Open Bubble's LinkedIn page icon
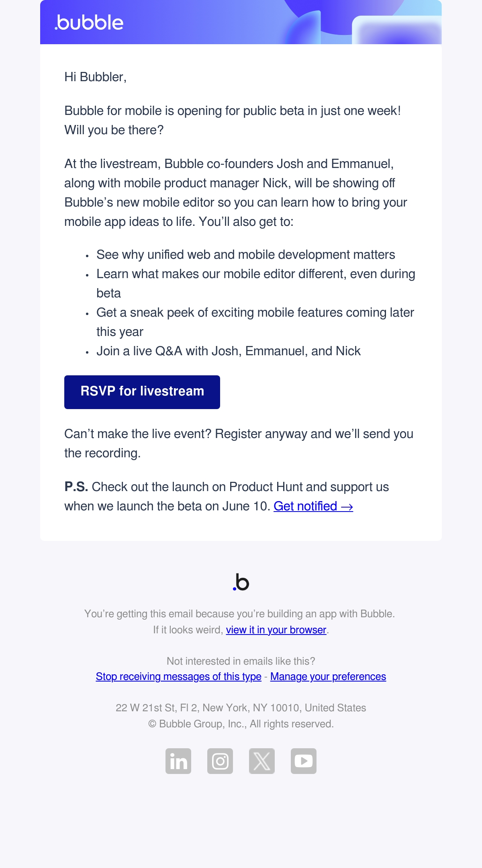 178,761
